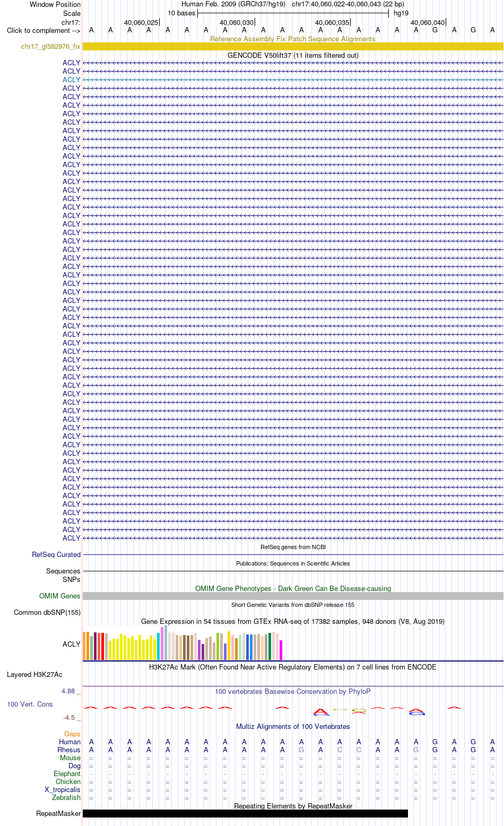Click the Scale label in the ruler
This screenshot has width=504, height=826.
click(x=72, y=13)
